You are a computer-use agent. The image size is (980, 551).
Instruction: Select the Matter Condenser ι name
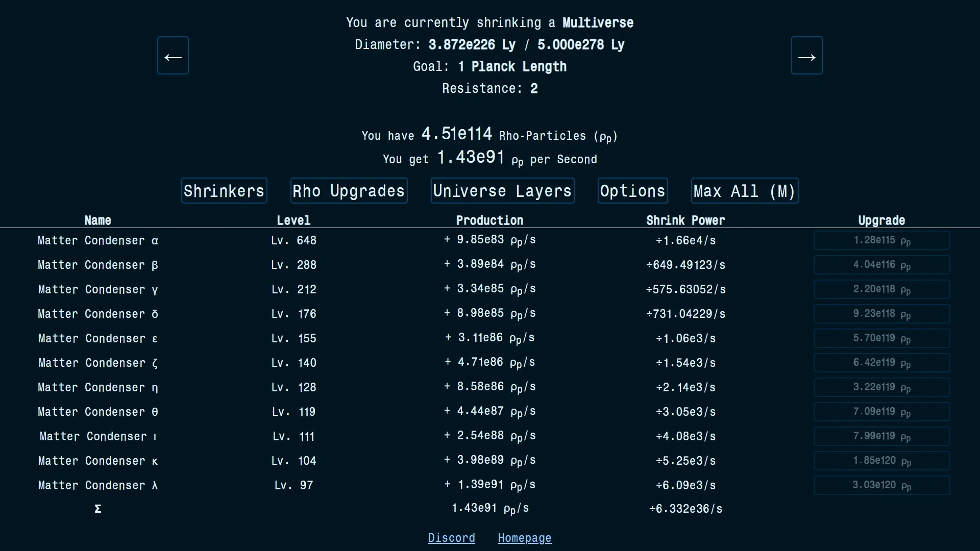pos(97,436)
